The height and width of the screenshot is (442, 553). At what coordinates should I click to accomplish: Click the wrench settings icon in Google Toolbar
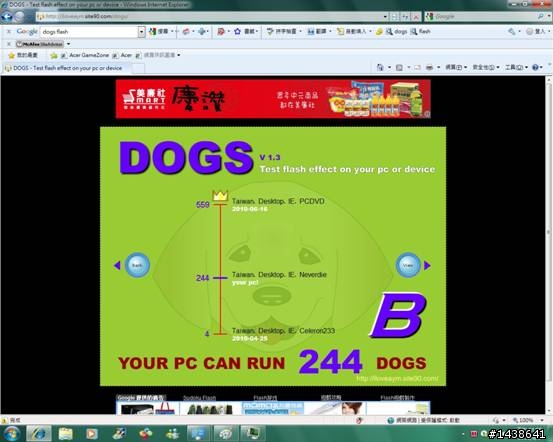(x=511, y=31)
